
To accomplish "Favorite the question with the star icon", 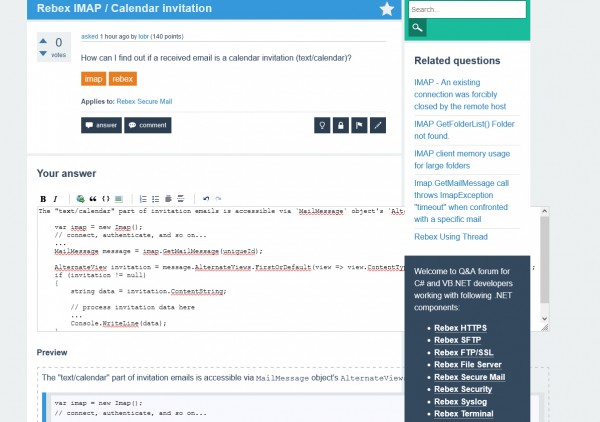I will pyautogui.click(x=387, y=9).
